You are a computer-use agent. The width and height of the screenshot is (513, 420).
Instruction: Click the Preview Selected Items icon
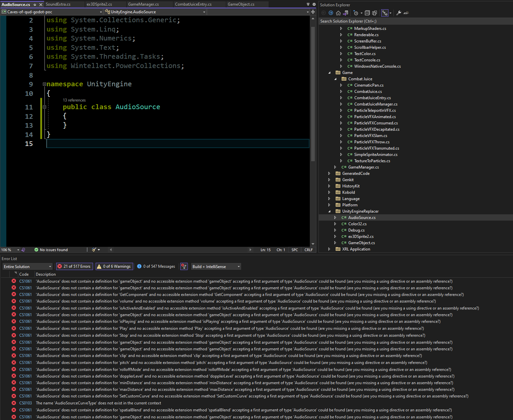[406, 13]
